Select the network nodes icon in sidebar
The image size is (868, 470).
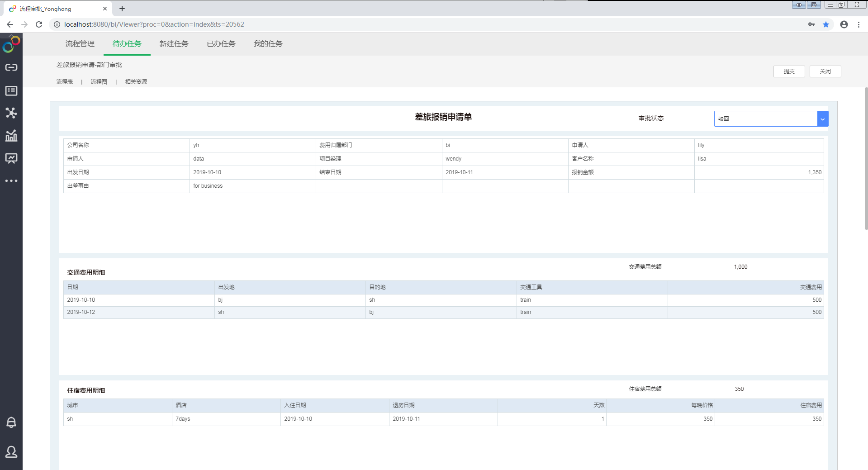(11, 113)
